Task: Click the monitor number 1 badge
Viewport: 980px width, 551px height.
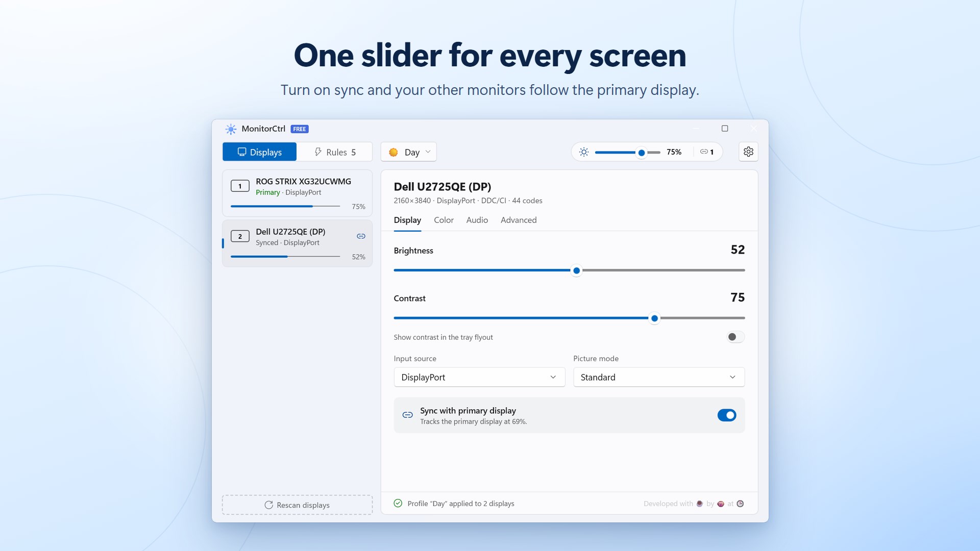Action: [240, 186]
